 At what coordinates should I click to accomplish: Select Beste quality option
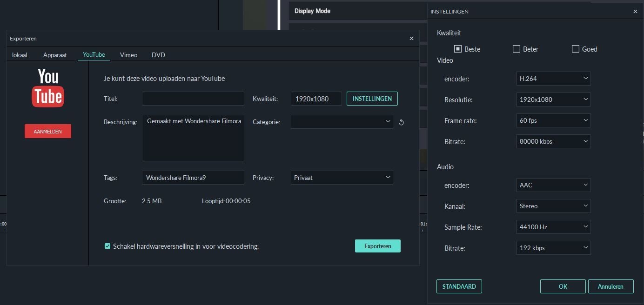point(458,49)
